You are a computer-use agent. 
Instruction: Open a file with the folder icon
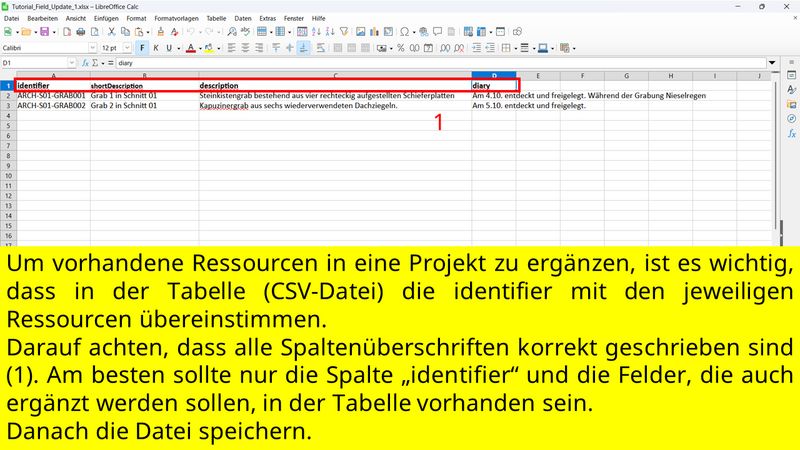click(26, 32)
